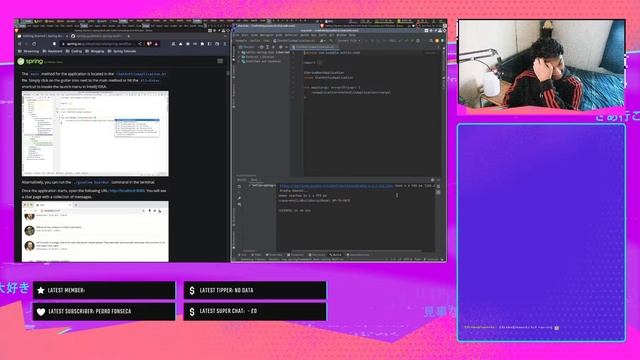
Task: Open the Coding bookmarks folder
Action: coord(74,51)
